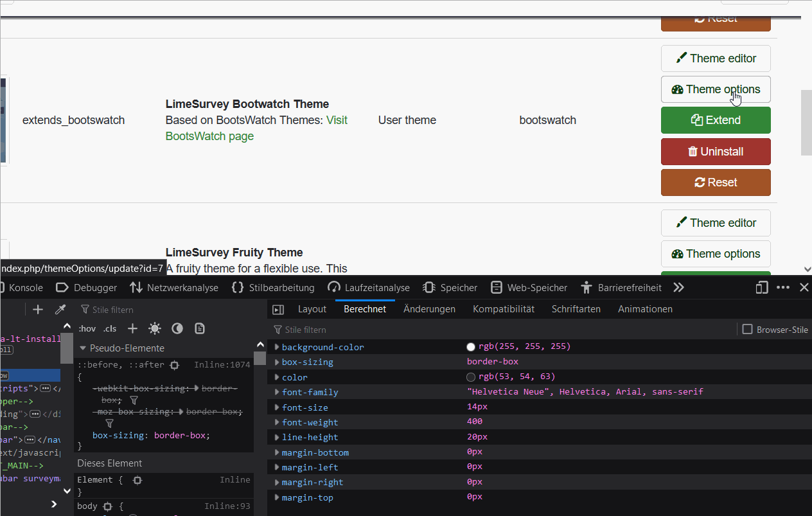The width and height of the screenshot is (812, 516).
Task: Toggle the sidebar pane icon beside Layout
Action: tap(278, 309)
